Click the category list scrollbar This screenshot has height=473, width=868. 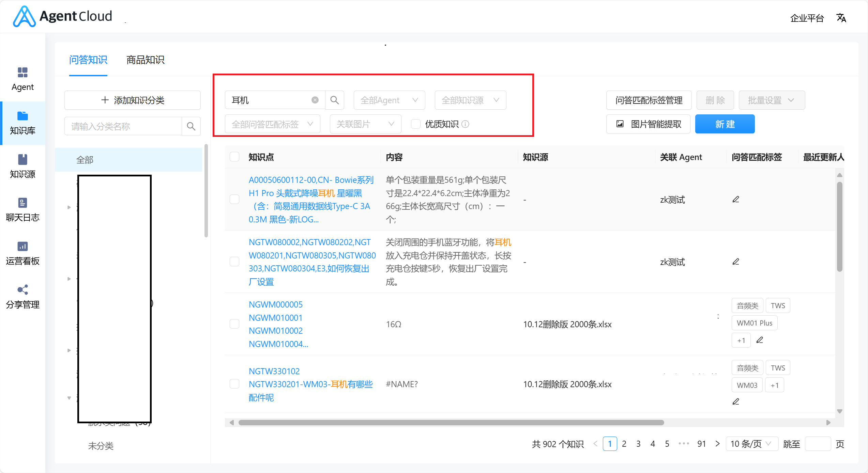click(206, 191)
